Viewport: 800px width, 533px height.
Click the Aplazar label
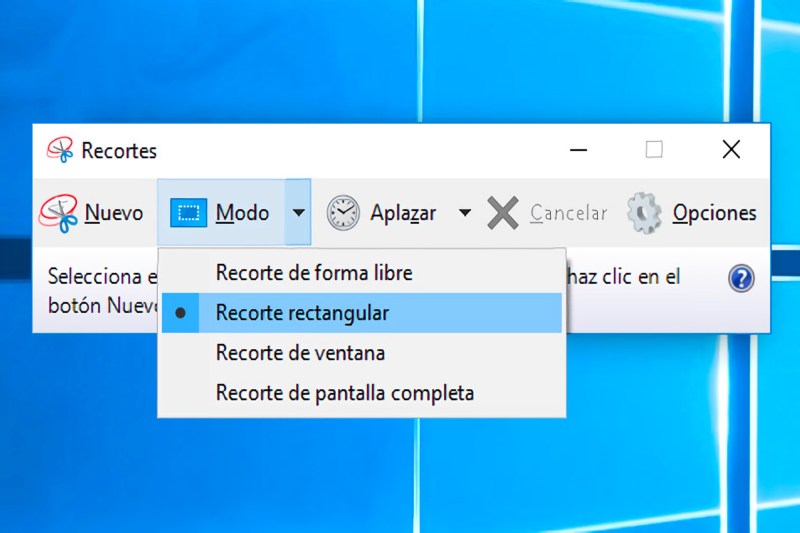pyautogui.click(x=403, y=213)
